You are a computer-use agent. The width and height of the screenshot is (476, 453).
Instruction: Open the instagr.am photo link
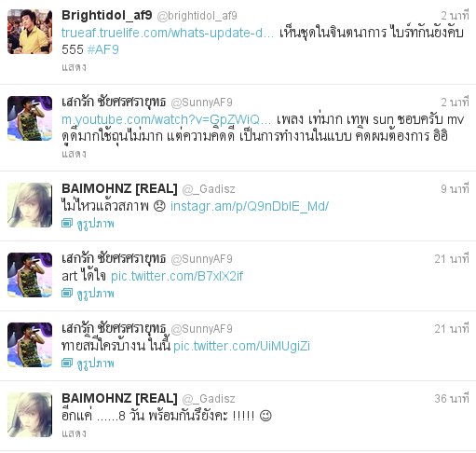click(250, 206)
